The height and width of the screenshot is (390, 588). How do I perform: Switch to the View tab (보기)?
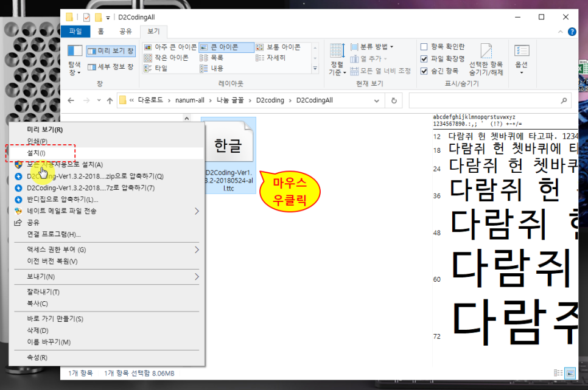(153, 32)
